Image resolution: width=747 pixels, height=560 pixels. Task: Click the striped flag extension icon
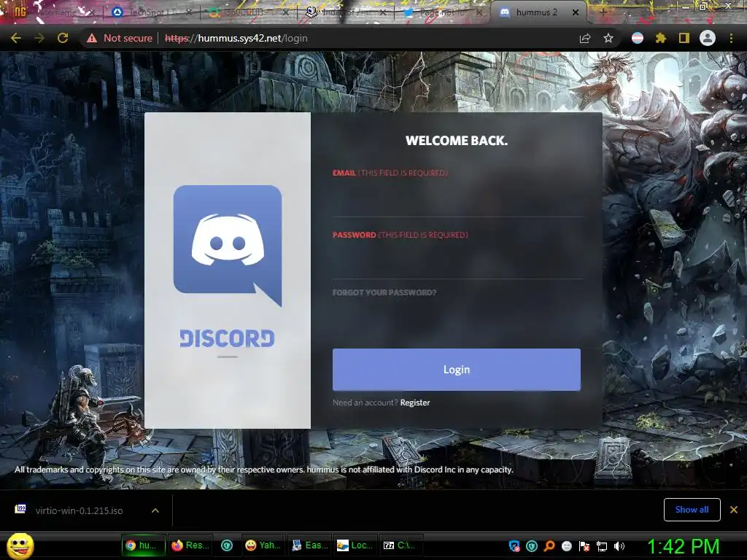[x=638, y=38]
